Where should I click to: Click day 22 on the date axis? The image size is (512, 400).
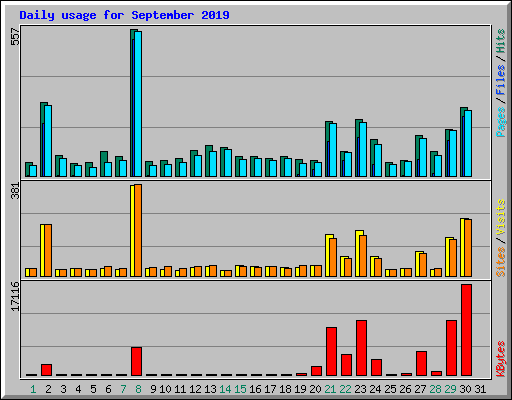[x=345, y=389]
